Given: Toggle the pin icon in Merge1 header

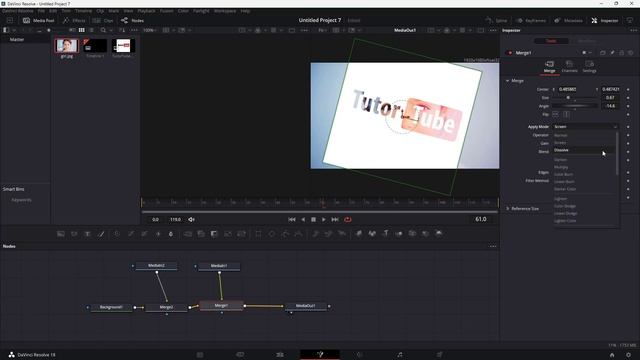Looking at the screenshot, I should 612,53.
